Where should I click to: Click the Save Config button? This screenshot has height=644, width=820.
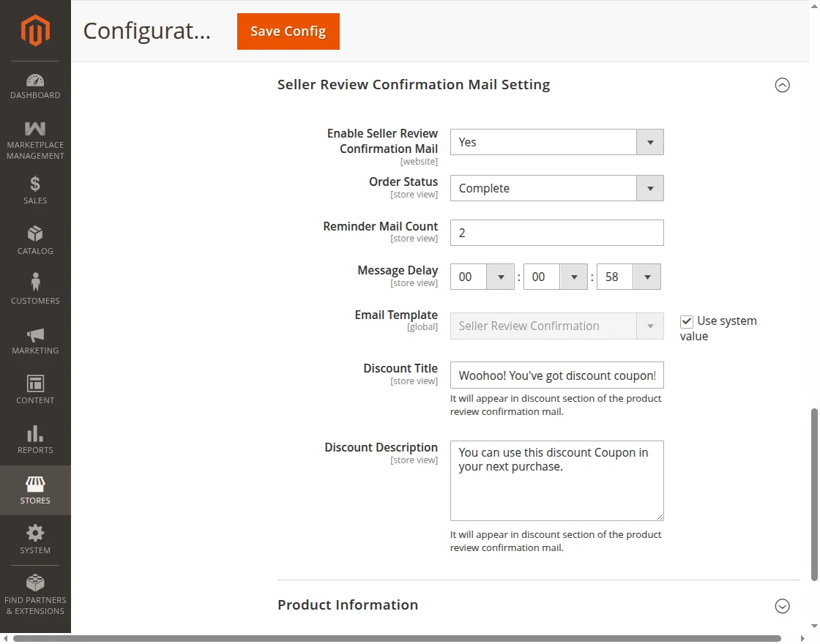pyautogui.click(x=288, y=31)
